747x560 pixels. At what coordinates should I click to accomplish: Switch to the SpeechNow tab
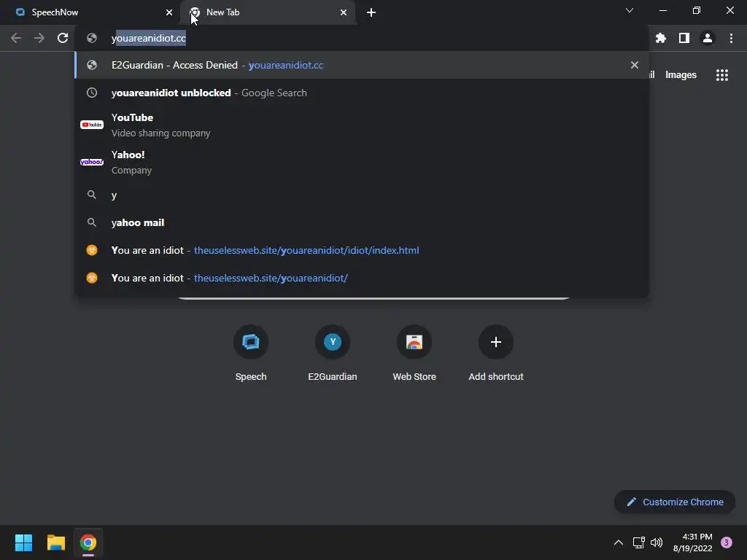[90, 12]
